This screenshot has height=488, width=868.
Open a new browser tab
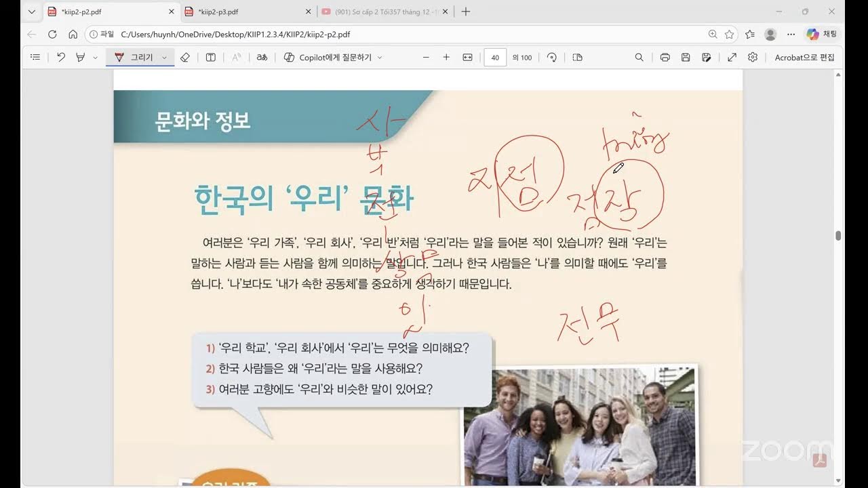click(466, 12)
